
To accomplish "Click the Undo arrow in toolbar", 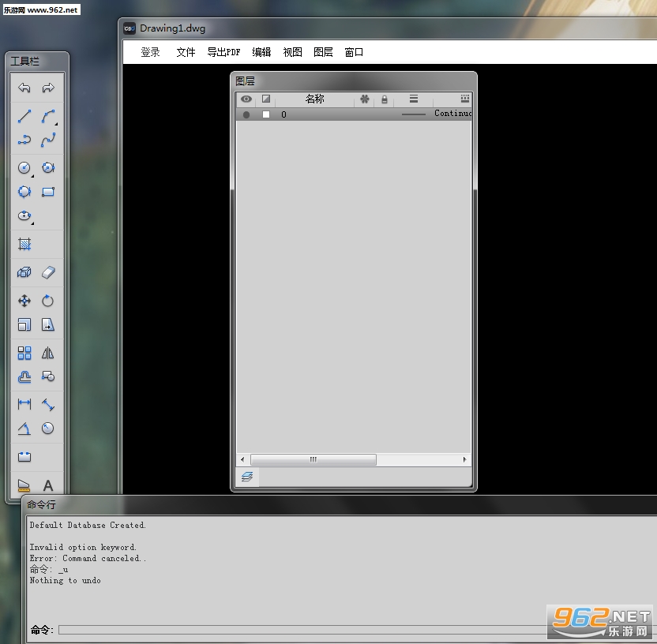I will (x=24, y=88).
